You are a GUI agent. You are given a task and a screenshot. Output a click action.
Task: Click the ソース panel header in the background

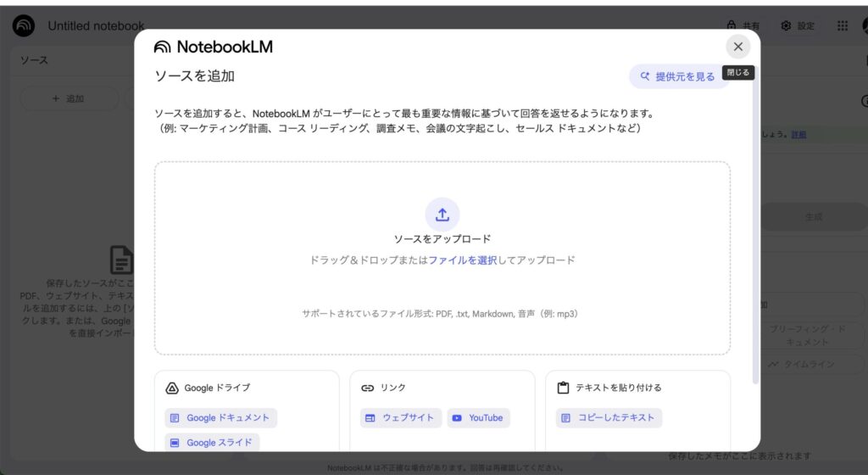[x=34, y=59]
